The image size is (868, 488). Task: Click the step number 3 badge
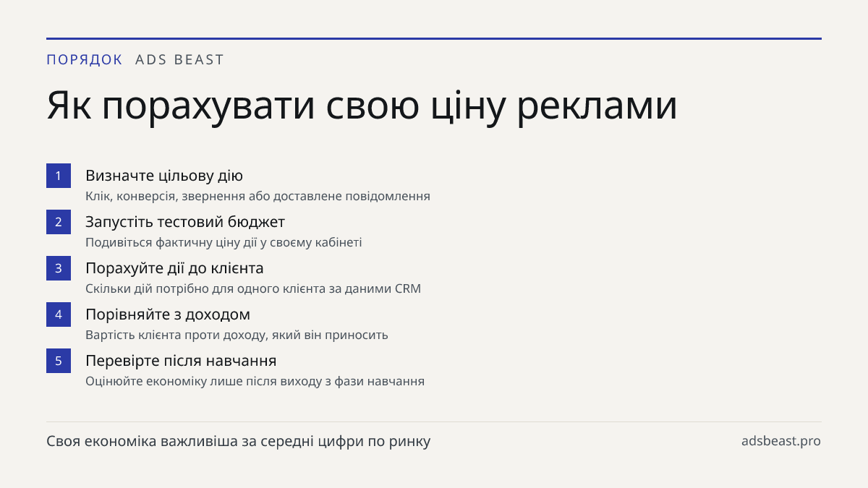59,268
